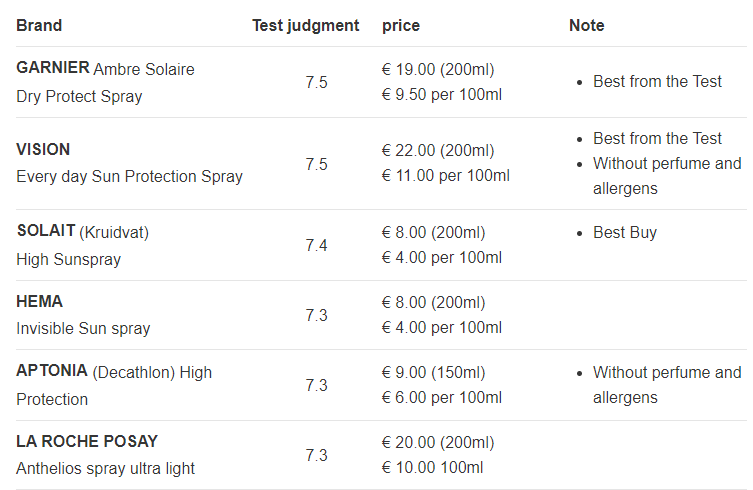Click the € 19.00 (200ml) price
The height and width of the screenshot is (490, 753).
(x=437, y=69)
